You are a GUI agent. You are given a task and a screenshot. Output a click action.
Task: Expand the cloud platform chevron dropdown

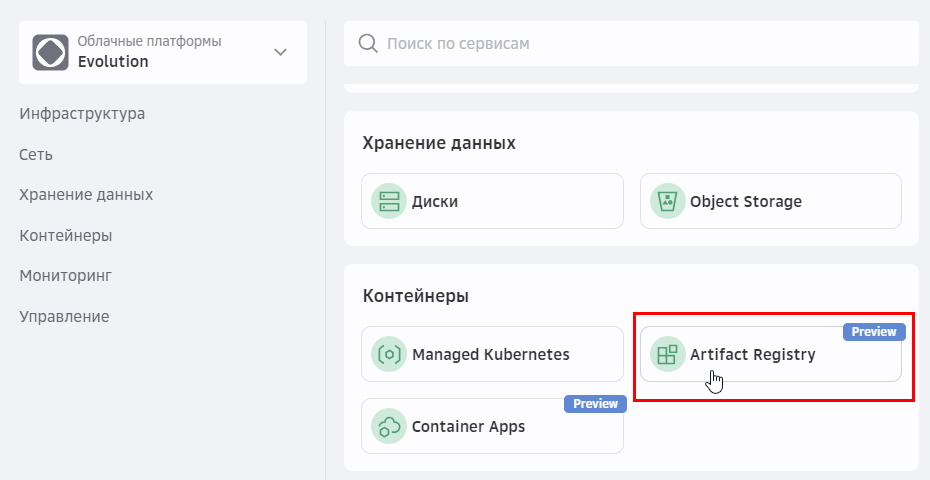pos(281,52)
